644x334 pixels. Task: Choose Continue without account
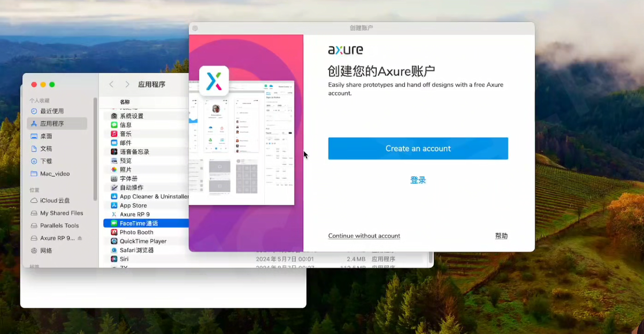[364, 236]
